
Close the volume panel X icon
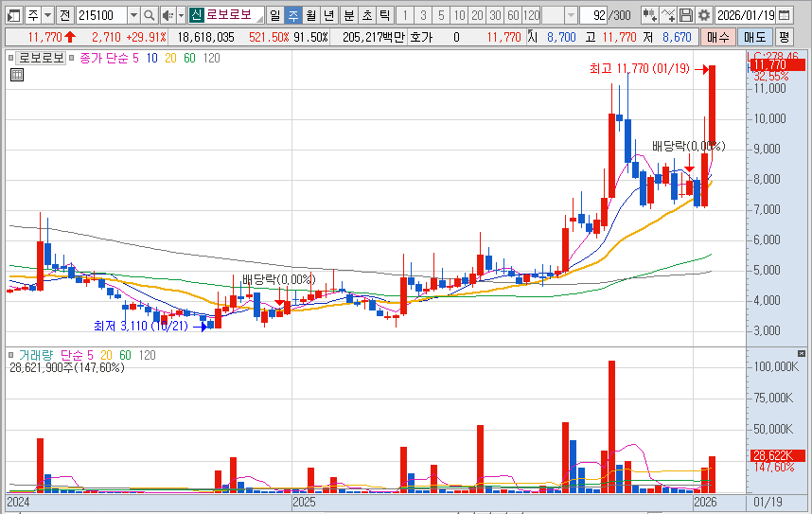[x=802, y=353]
